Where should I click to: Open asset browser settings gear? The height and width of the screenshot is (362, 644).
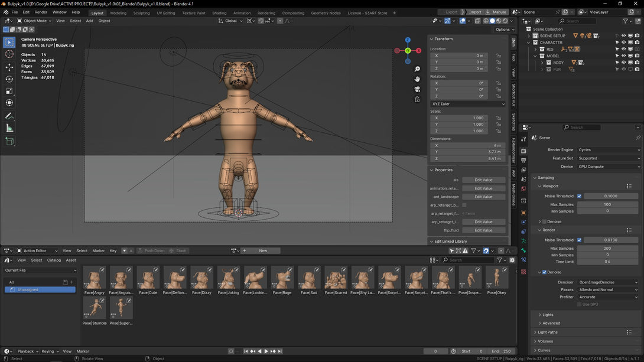click(x=512, y=260)
